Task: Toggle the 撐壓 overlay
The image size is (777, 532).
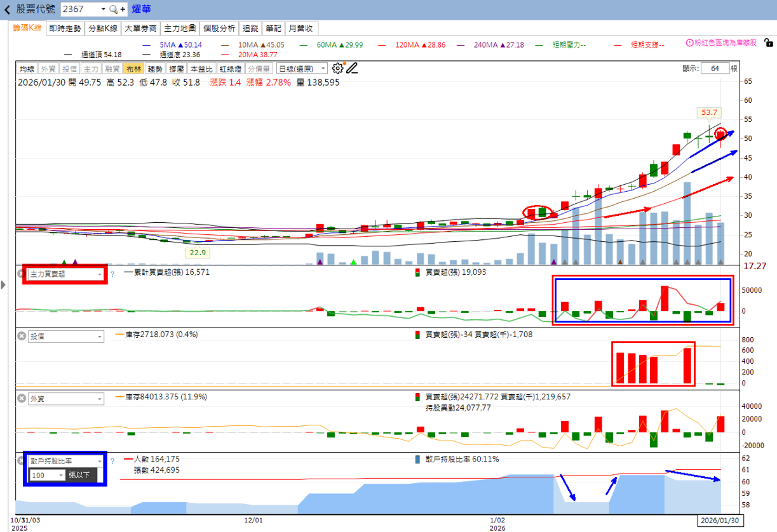Action: [177, 69]
